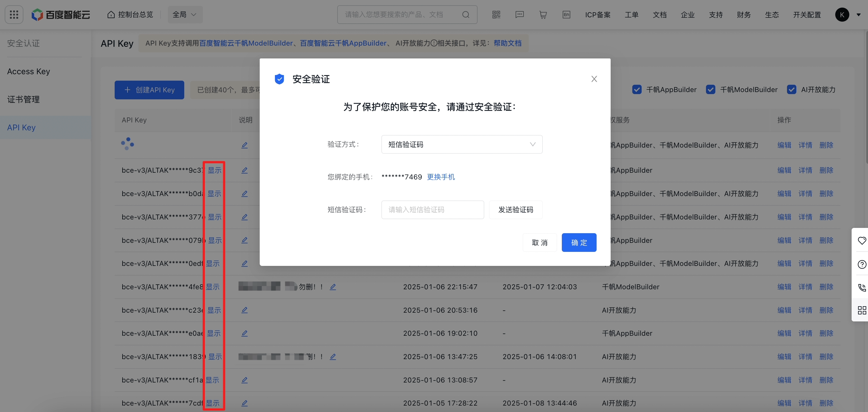Viewport: 868px width, 412px height.
Task: Select API Key in sidebar
Action: [x=46, y=128]
